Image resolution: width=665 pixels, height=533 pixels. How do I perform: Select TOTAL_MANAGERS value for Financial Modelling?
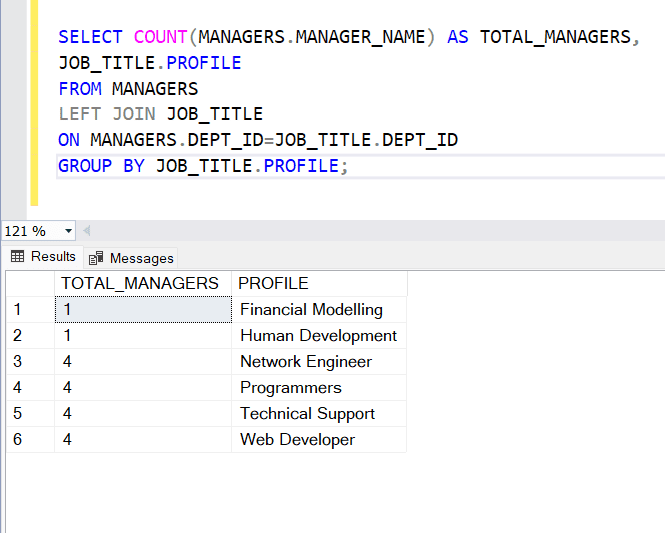point(143,310)
